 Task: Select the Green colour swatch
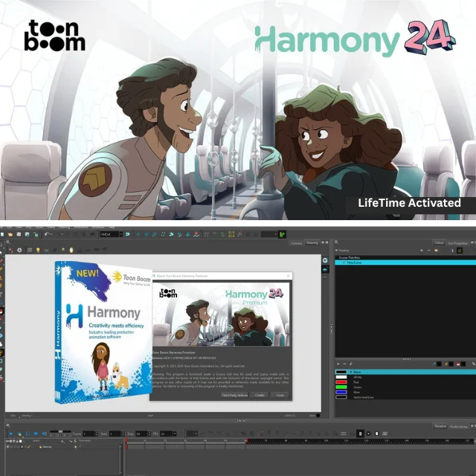(x=405, y=387)
